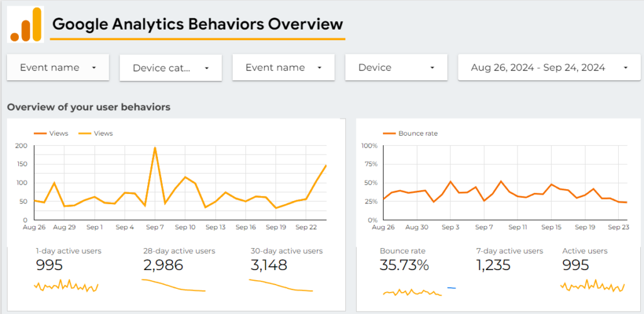Click the 2,986 scorecard value

tap(163, 265)
